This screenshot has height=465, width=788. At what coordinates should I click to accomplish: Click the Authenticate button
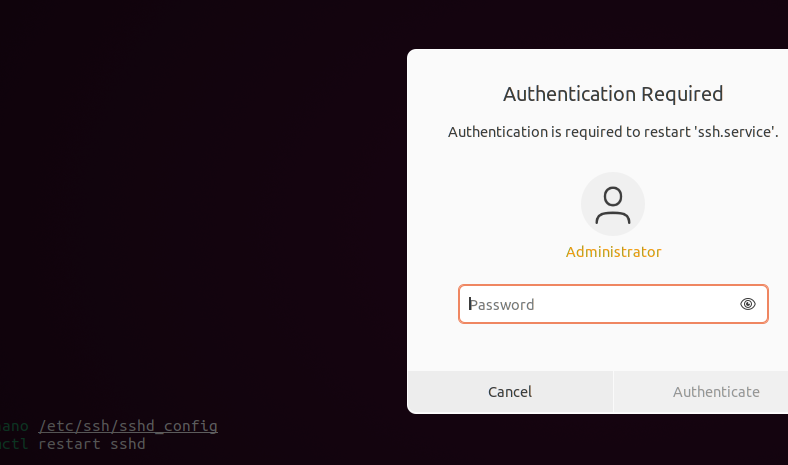(x=716, y=392)
